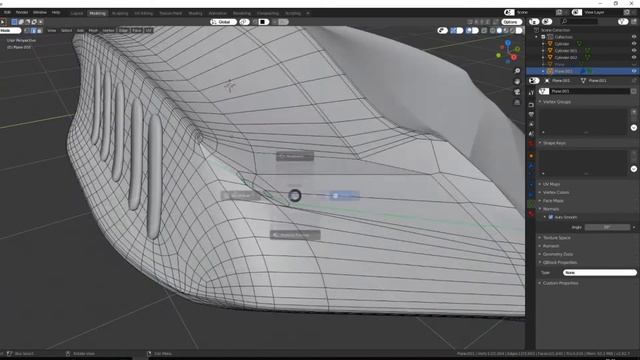Open the Render menu
The image size is (640, 360).
[22, 13]
